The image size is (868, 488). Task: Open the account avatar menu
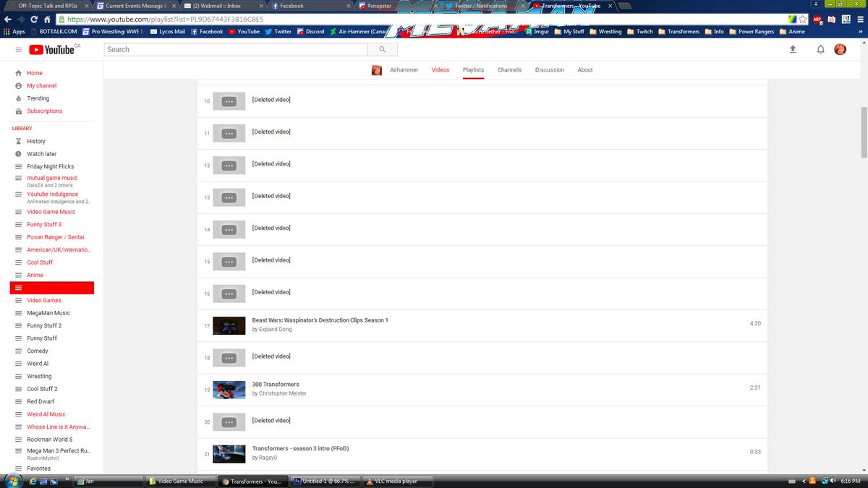point(841,49)
